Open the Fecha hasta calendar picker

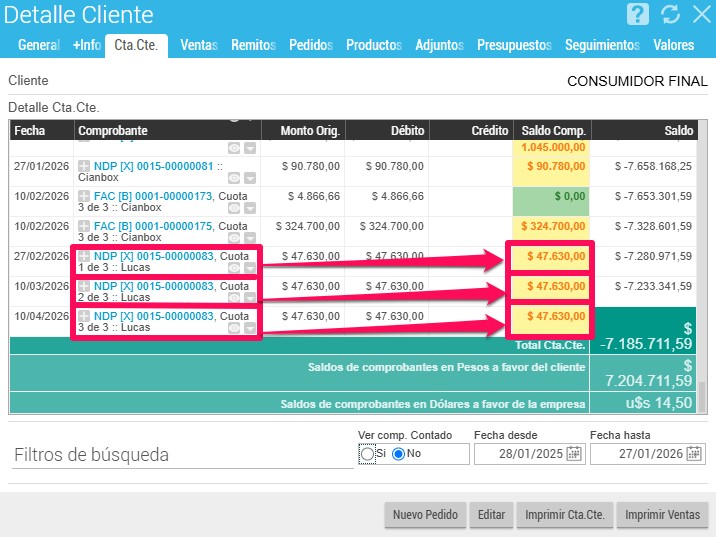click(693, 454)
